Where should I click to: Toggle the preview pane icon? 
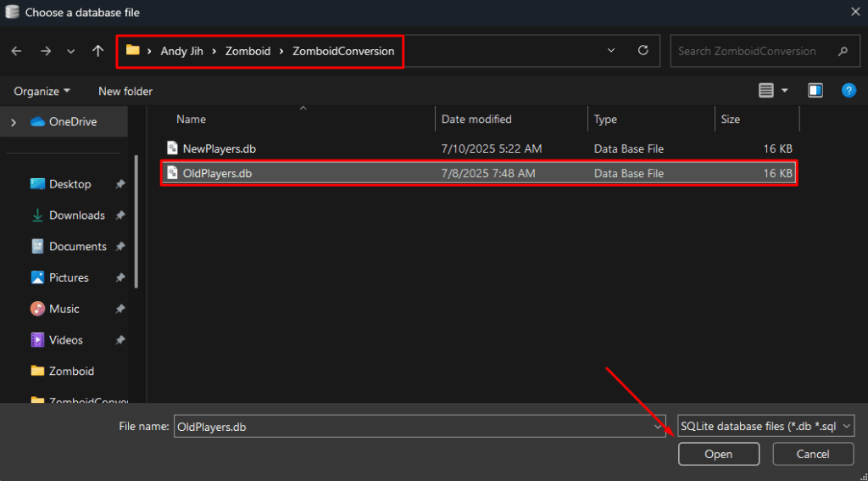pyautogui.click(x=815, y=91)
